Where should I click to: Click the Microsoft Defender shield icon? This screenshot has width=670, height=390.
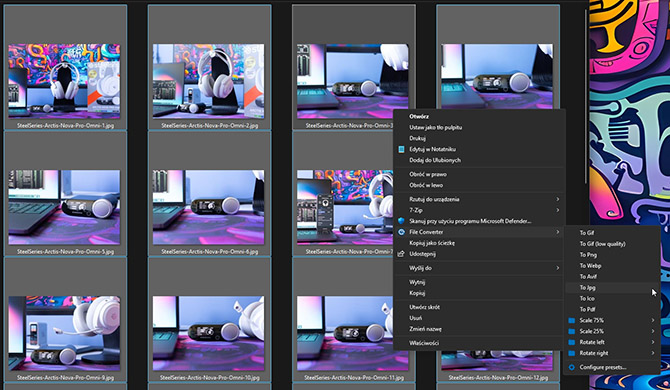tap(401, 221)
